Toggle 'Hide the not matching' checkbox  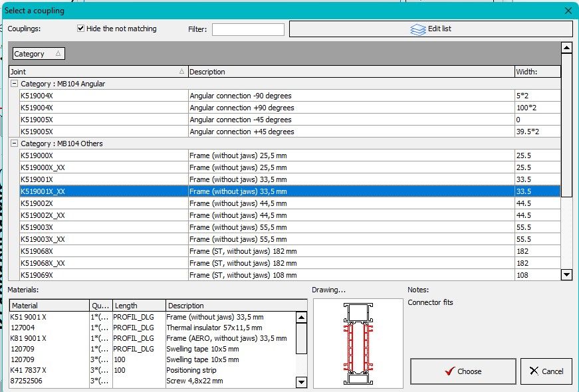81,29
